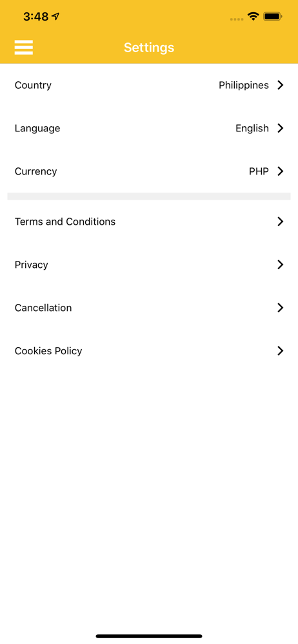
Task: Change the Philippines country value
Action: pyautogui.click(x=244, y=86)
